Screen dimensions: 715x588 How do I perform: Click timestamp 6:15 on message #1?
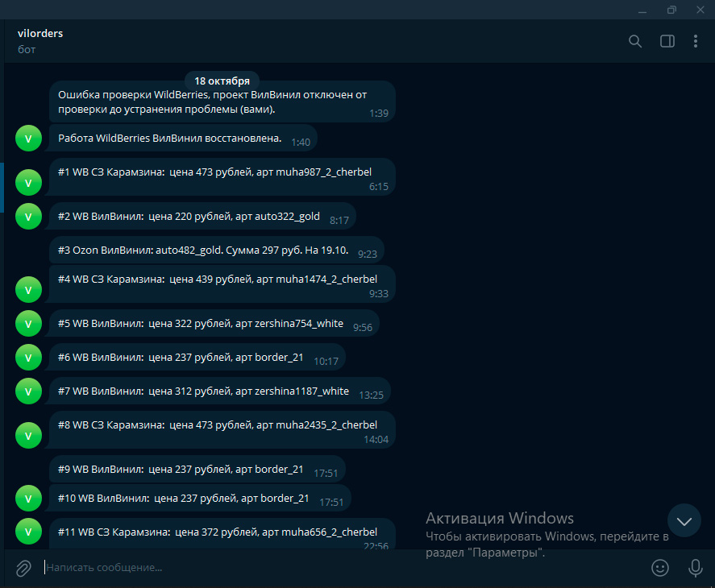(379, 187)
